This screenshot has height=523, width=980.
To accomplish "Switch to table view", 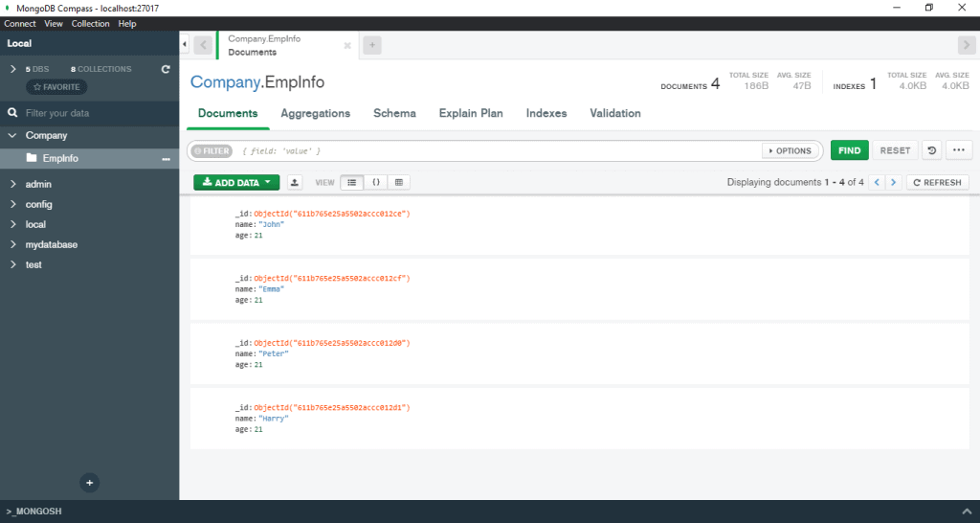I will [399, 182].
